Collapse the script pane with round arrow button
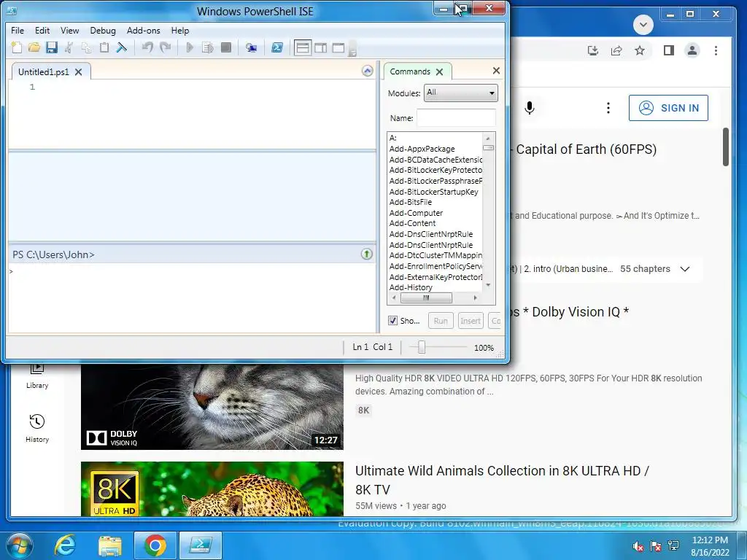 click(x=368, y=71)
